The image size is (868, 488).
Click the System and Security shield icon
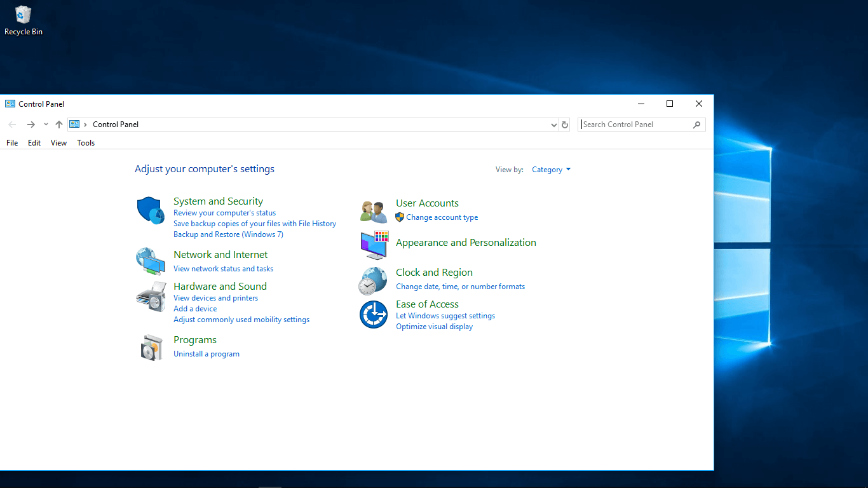click(151, 210)
